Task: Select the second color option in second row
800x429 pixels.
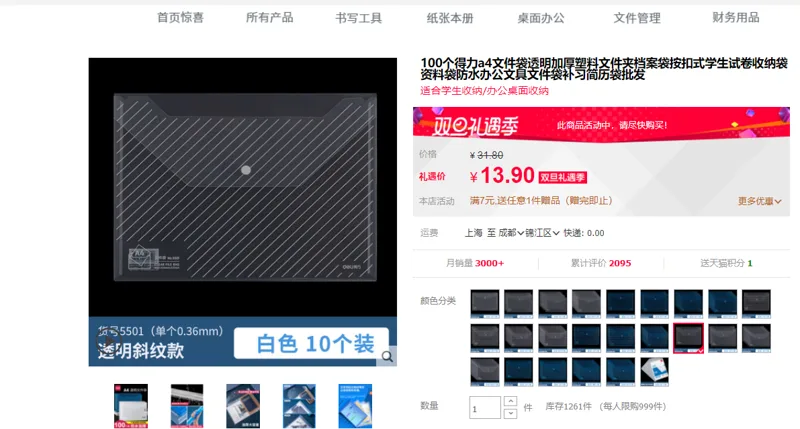Action: click(518, 338)
